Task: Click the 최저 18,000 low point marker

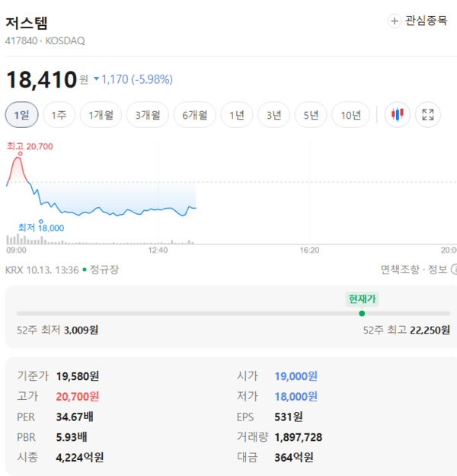Action: point(40,222)
